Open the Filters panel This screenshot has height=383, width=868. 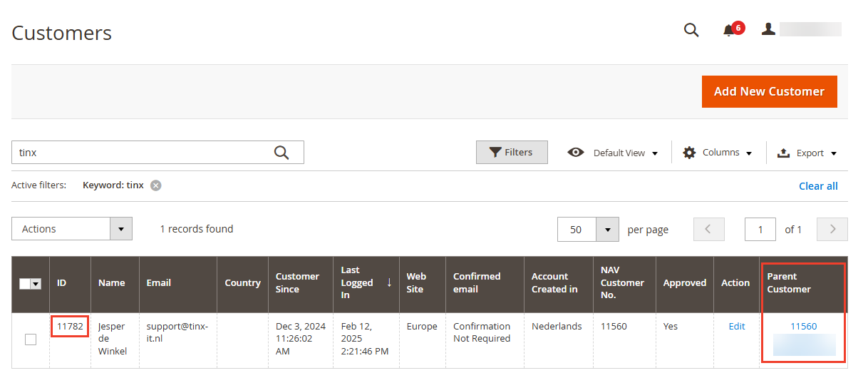tap(512, 153)
